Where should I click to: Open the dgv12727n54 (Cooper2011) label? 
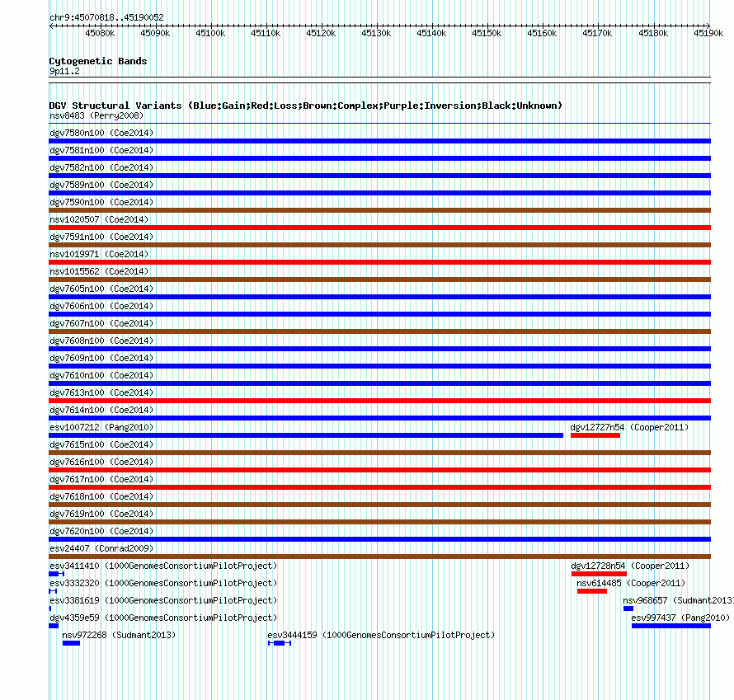tap(629, 427)
